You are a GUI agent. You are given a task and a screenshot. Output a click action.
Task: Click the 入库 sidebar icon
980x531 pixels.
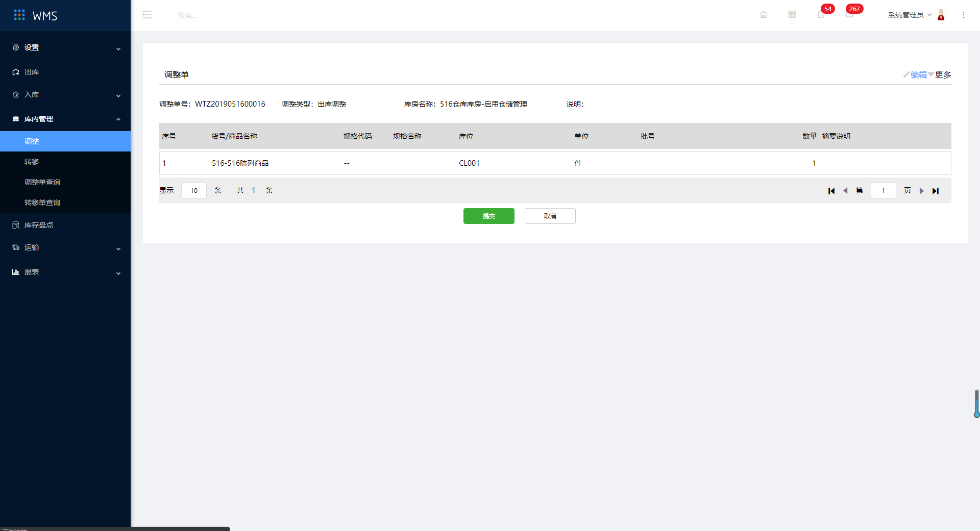click(16, 94)
